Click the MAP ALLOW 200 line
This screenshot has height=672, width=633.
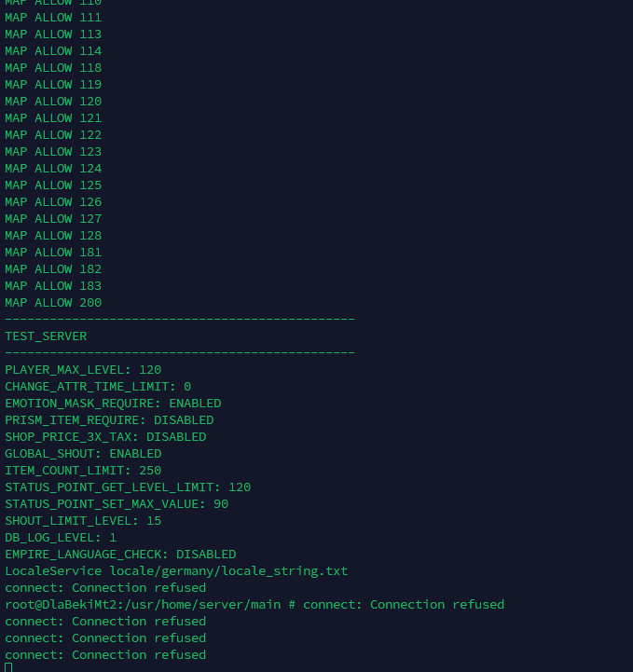coord(53,303)
